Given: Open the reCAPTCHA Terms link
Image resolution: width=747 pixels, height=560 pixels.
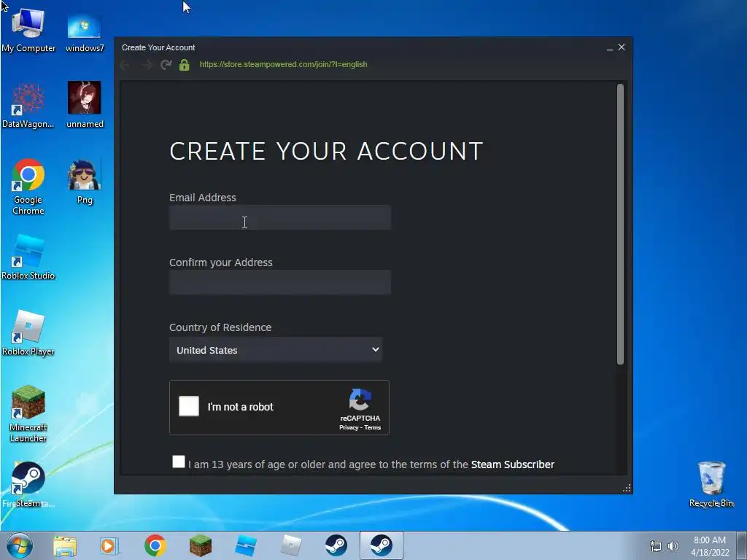Looking at the screenshot, I should pyautogui.click(x=373, y=427).
